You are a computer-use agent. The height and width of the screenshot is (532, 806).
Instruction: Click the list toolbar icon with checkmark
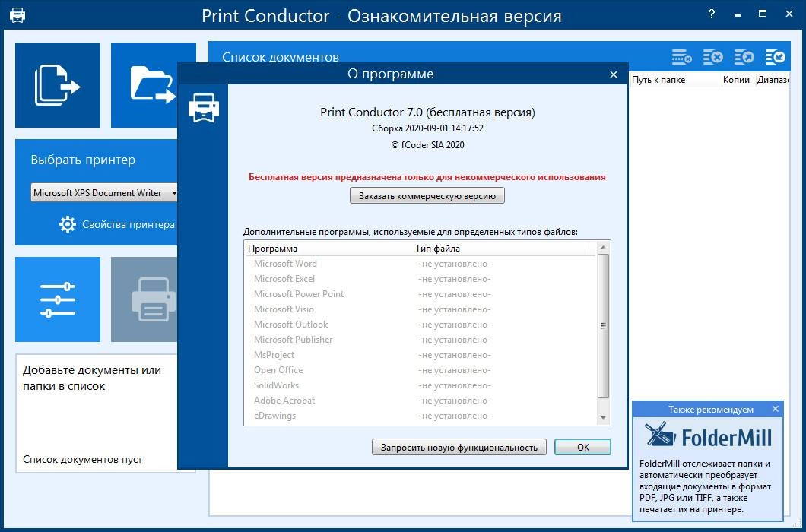775,57
